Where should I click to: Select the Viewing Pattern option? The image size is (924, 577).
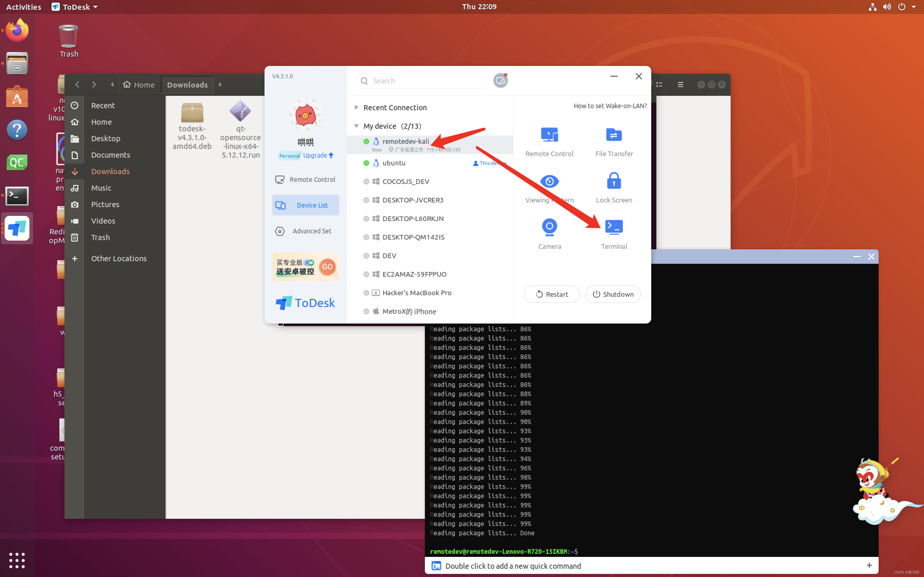pyautogui.click(x=549, y=187)
